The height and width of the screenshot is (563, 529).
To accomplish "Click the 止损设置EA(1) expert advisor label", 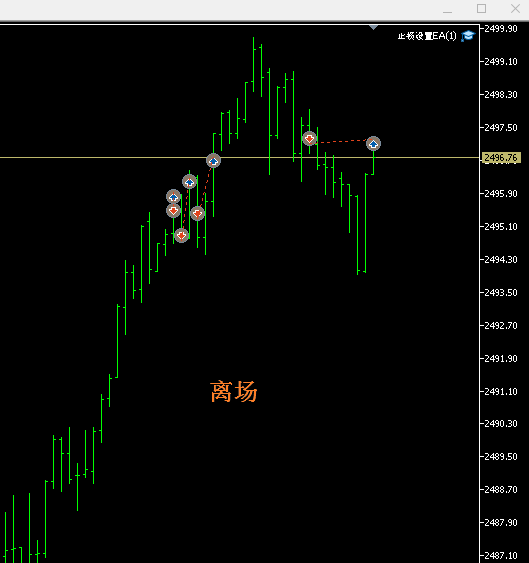I will 427,36.
